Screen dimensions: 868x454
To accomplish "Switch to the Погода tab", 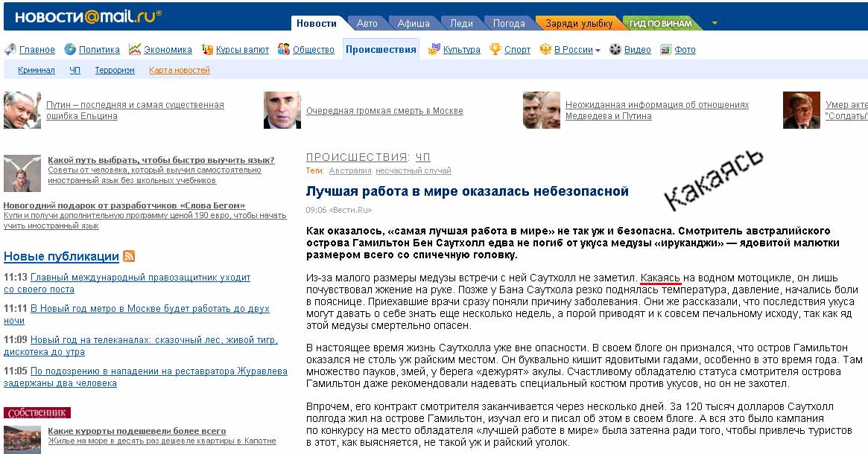I will pyautogui.click(x=509, y=23).
